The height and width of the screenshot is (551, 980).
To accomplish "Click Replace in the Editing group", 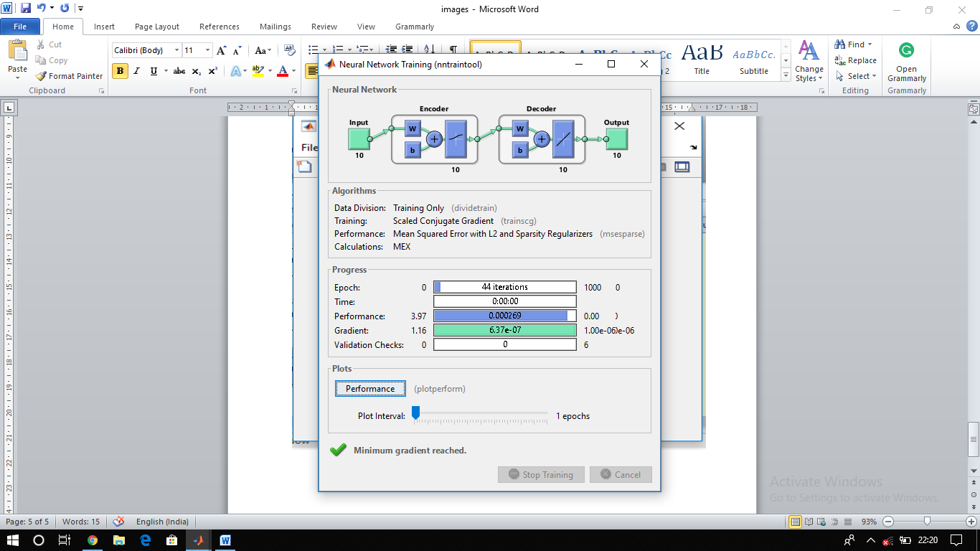I will click(x=855, y=60).
